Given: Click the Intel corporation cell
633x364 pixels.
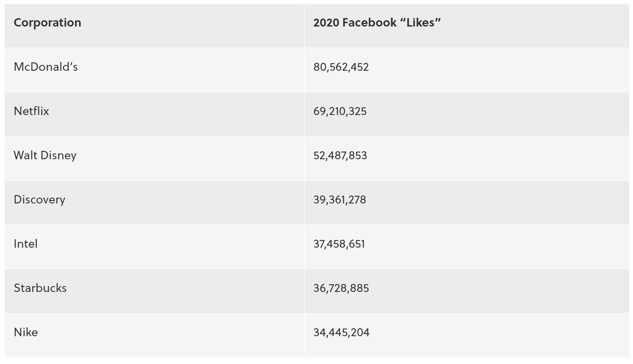Looking at the screenshot, I should (25, 244).
